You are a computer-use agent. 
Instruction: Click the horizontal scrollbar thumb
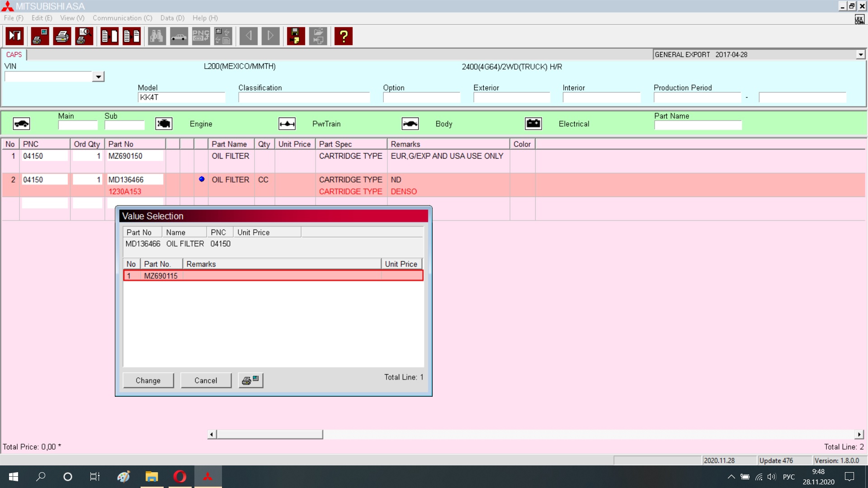coord(269,434)
